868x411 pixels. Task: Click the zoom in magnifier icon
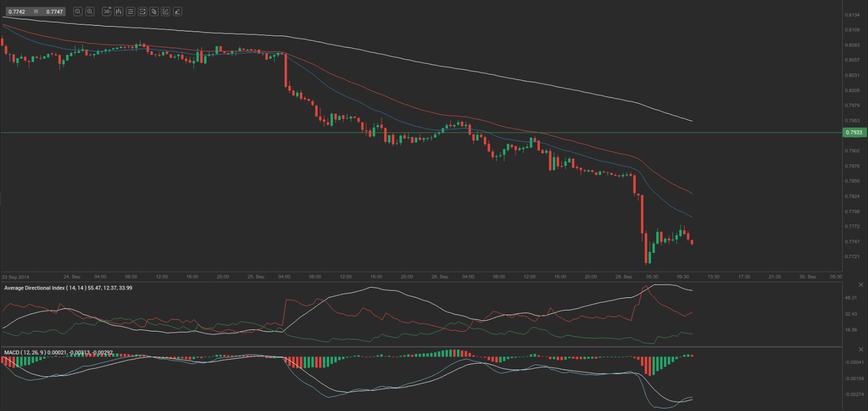pos(90,12)
